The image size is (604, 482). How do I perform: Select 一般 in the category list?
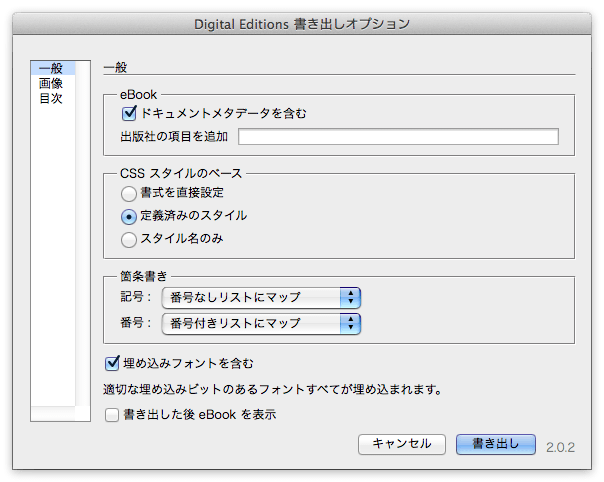53,68
